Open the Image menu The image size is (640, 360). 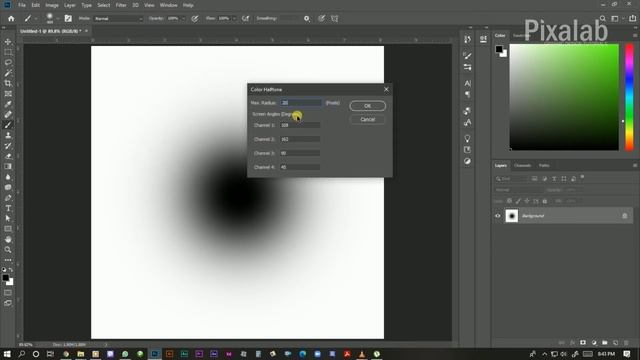pyautogui.click(x=52, y=5)
